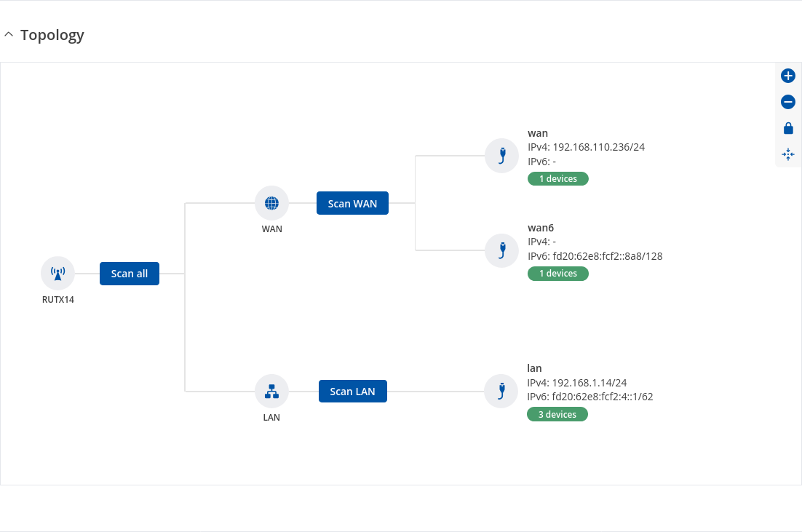
Task: Open the wan 1 devices badge
Action: 558,178
